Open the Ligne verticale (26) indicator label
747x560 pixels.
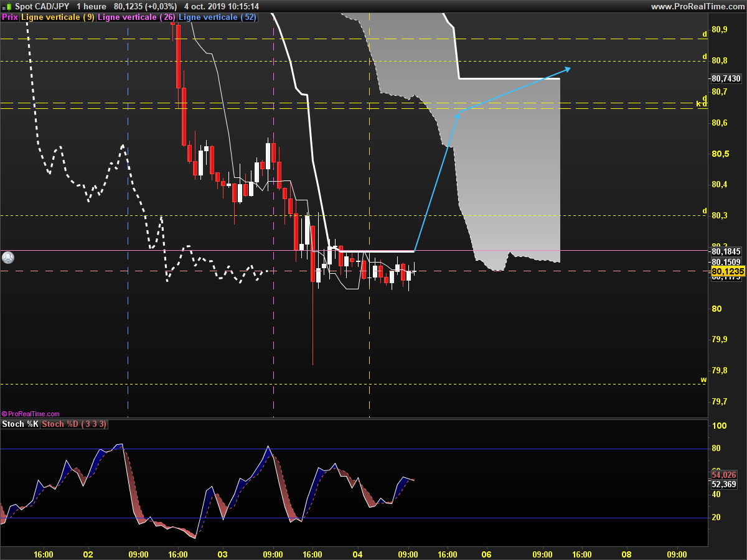tap(137, 17)
